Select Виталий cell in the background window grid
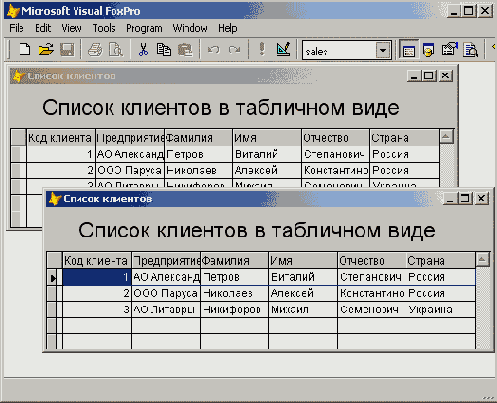The height and width of the screenshot is (403, 497). (267, 154)
